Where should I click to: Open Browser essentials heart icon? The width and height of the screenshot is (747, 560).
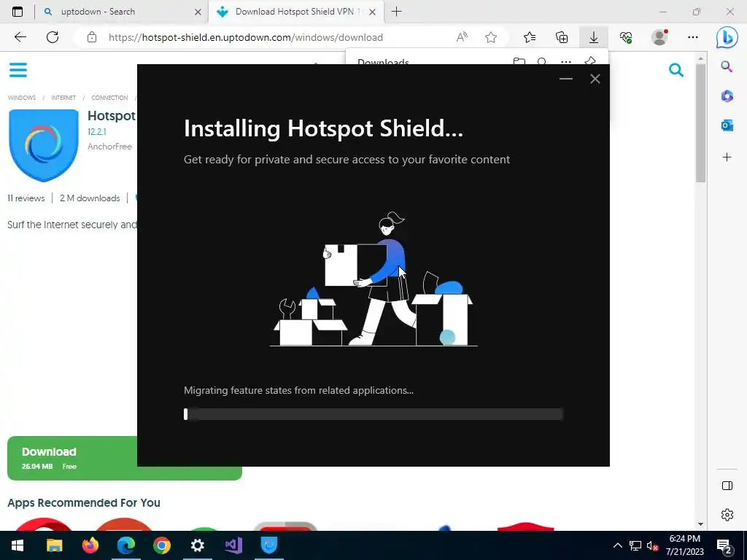point(626,37)
